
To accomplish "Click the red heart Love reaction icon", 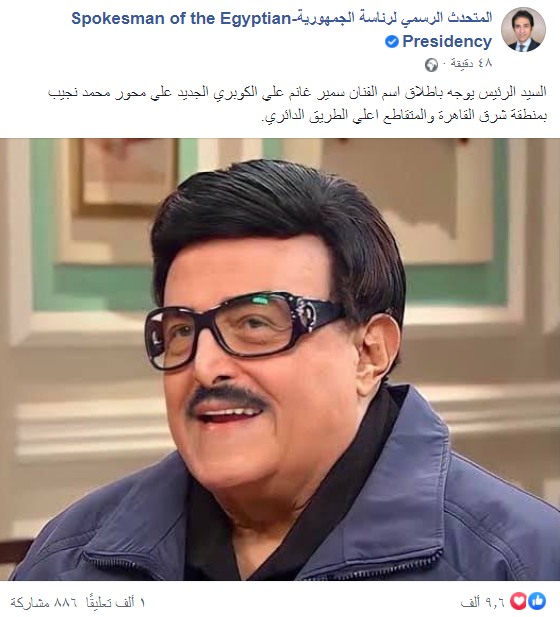I will 518,601.
